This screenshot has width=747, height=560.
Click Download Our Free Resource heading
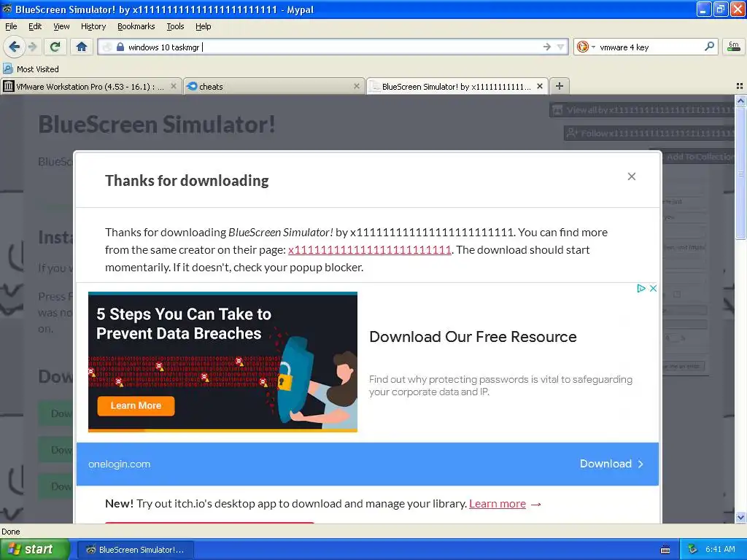473,337
